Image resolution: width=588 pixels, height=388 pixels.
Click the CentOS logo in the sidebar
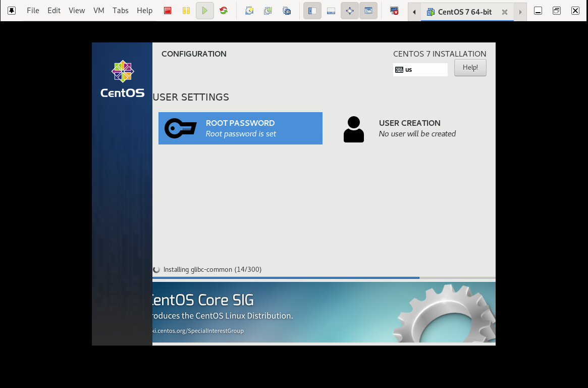coord(123,79)
